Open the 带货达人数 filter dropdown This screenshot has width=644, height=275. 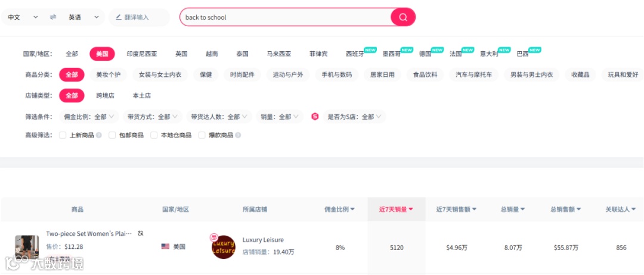tap(219, 117)
